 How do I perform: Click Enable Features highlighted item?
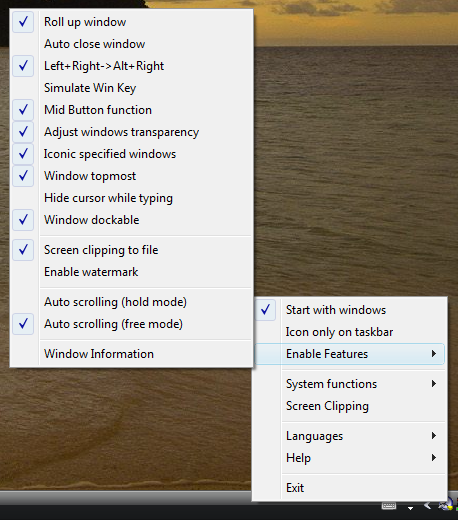349,354
